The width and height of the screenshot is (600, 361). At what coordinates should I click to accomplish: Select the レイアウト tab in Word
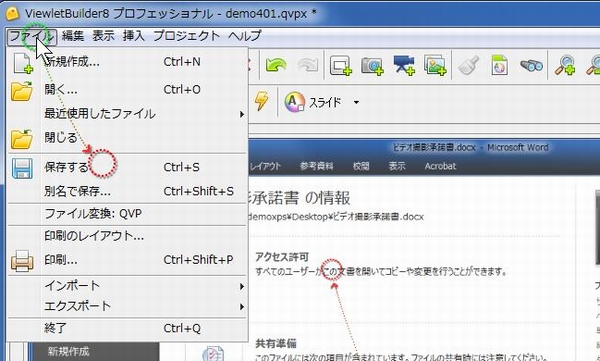pyautogui.click(x=265, y=166)
